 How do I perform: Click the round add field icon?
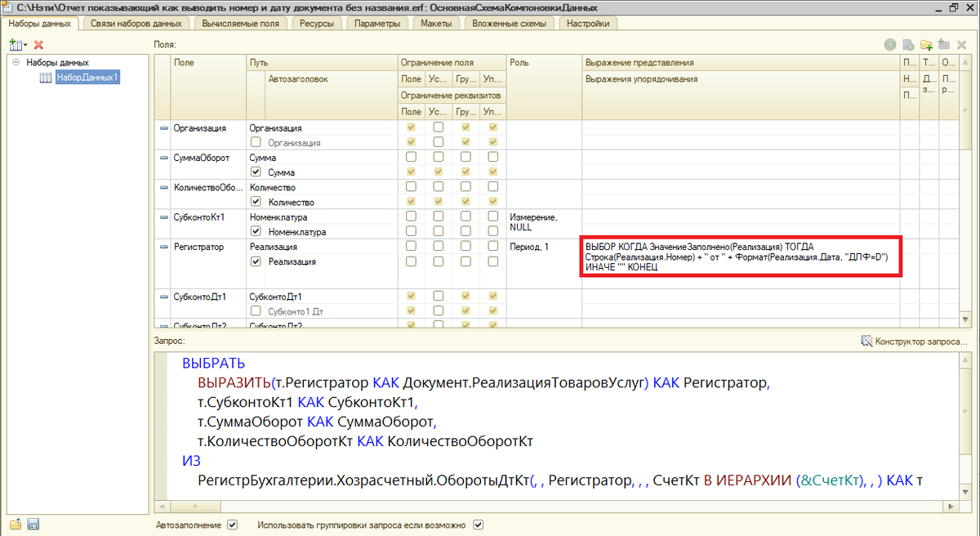pos(890,45)
